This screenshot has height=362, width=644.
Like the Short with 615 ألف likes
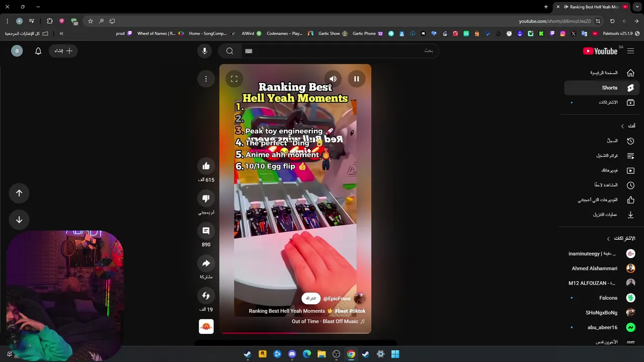206,166
